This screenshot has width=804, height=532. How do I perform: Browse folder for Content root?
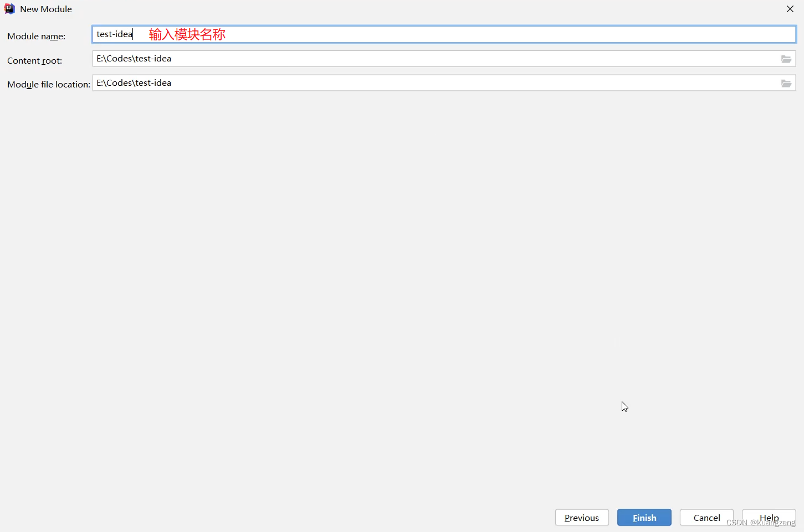[786, 59]
